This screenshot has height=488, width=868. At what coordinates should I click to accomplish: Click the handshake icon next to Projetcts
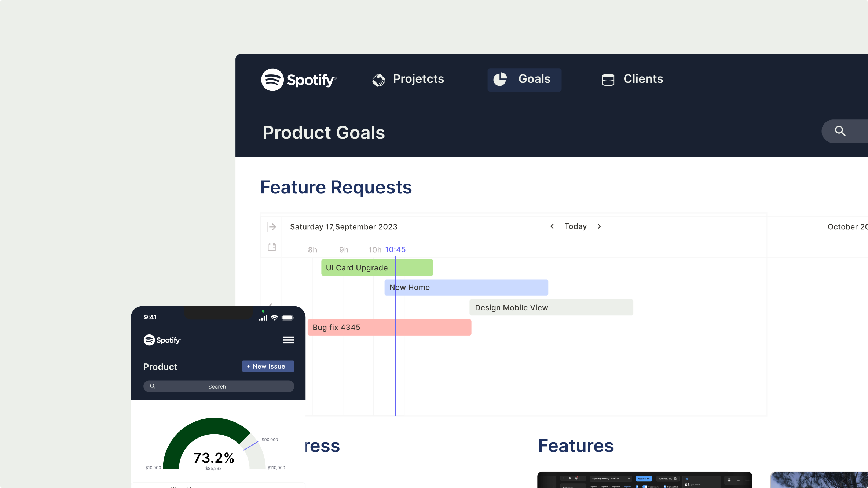379,80
